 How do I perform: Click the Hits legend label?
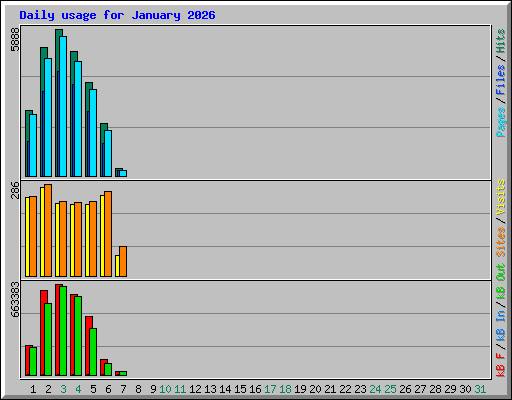[x=501, y=41]
